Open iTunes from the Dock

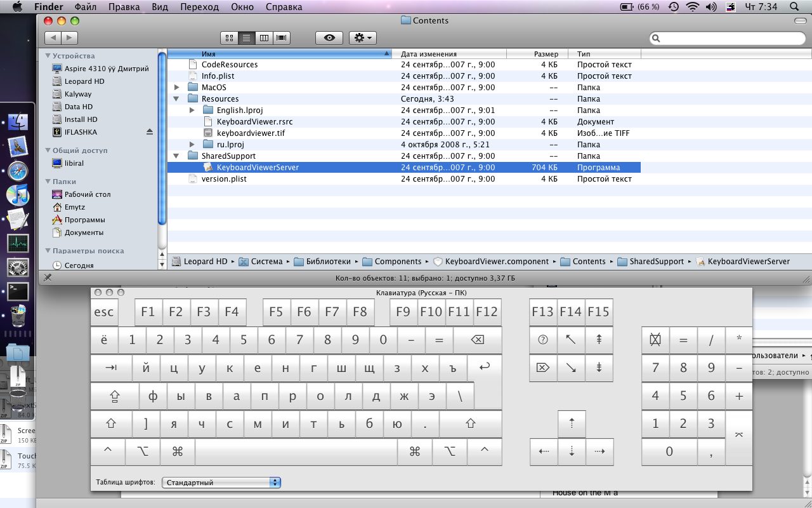click(18, 195)
